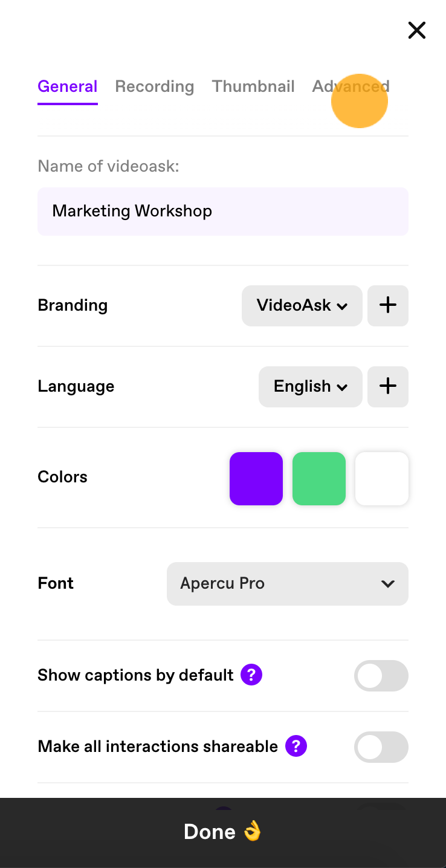Enable Show captions by default toggle

tap(381, 675)
